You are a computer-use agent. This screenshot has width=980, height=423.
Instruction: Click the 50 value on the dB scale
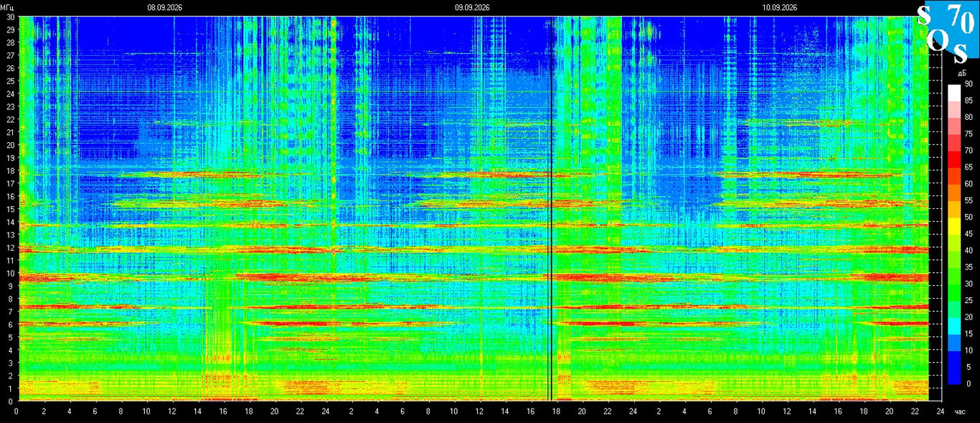pyautogui.click(x=969, y=217)
